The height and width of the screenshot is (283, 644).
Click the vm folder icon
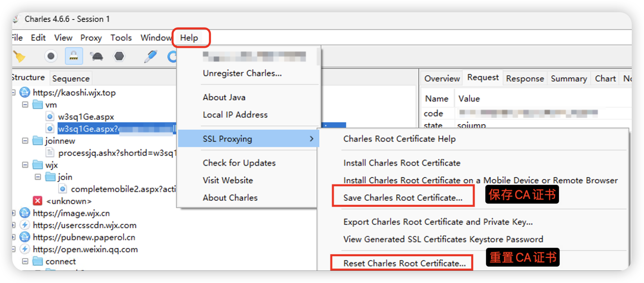click(37, 105)
